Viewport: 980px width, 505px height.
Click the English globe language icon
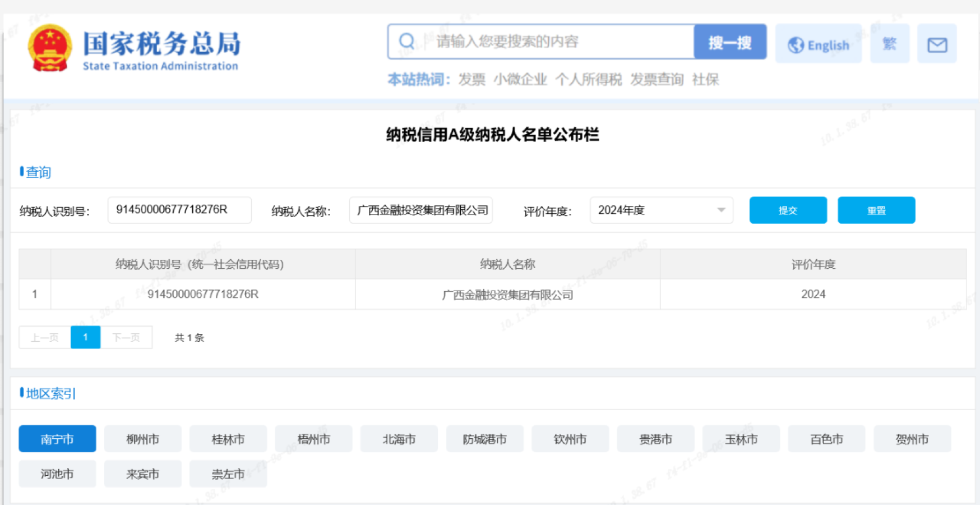(797, 44)
